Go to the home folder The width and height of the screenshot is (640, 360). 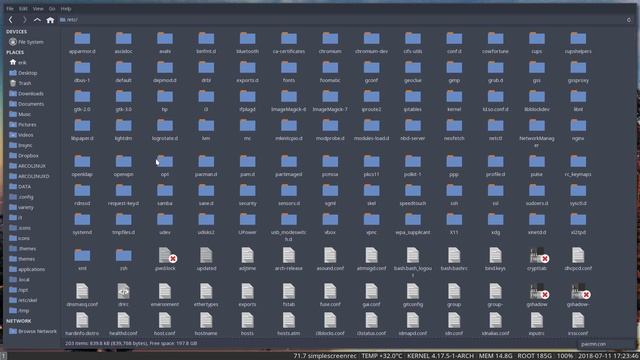[x=50, y=20]
